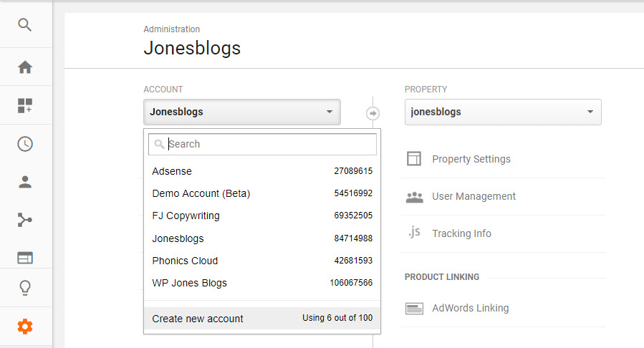
Task: Click account ID 69352505
Action: (x=353, y=215)
